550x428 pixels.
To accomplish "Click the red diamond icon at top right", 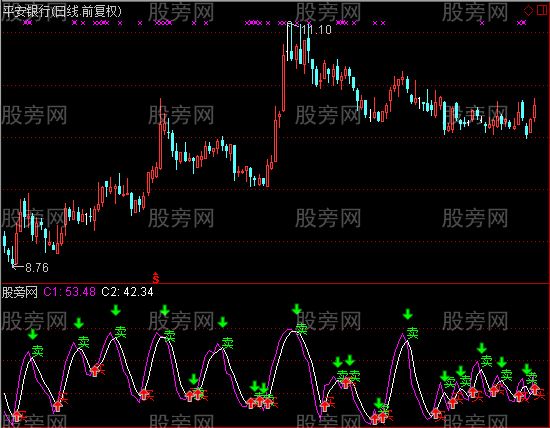I will [528, 11].
